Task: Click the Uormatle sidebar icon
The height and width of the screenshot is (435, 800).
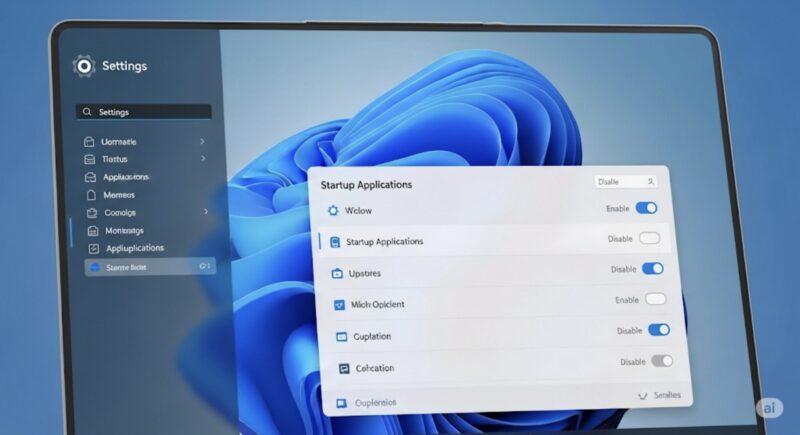Action: coord(89,141)
